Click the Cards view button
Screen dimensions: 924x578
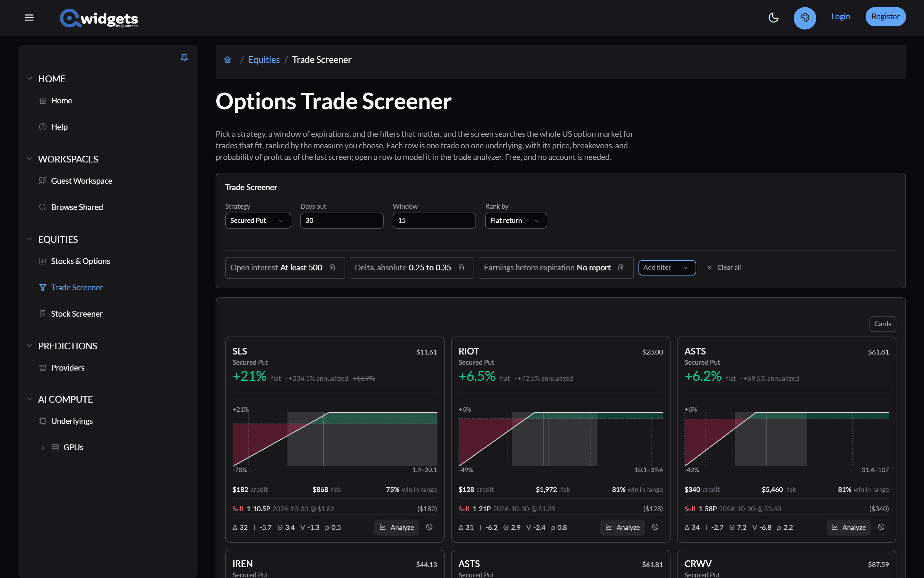coord(882,324)
